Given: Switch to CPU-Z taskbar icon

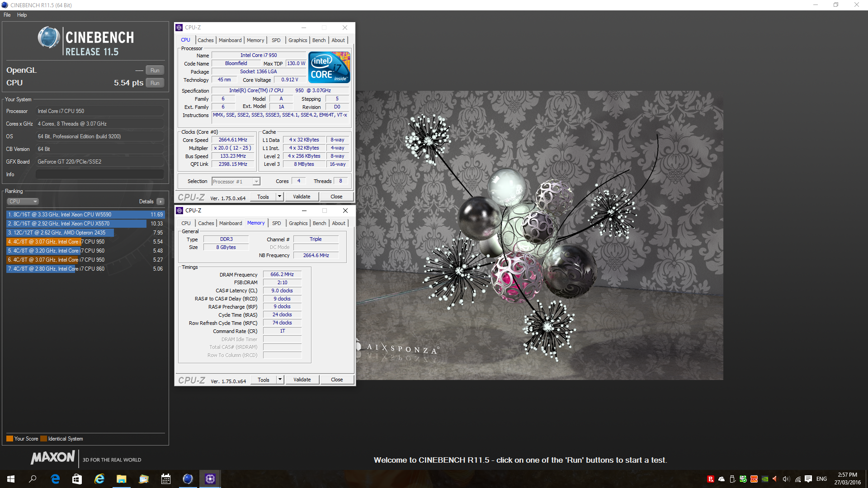Looking at the screenshot, I should (210, 479).
